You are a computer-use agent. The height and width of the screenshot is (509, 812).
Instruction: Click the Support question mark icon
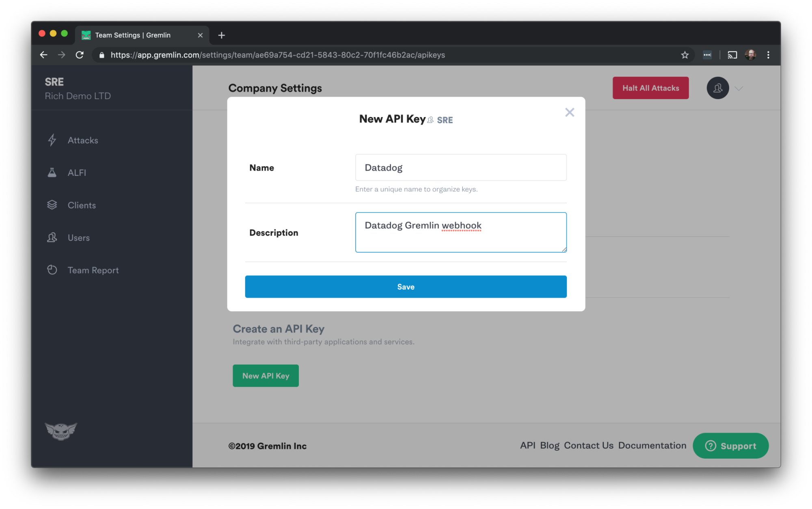pos(710,446)
